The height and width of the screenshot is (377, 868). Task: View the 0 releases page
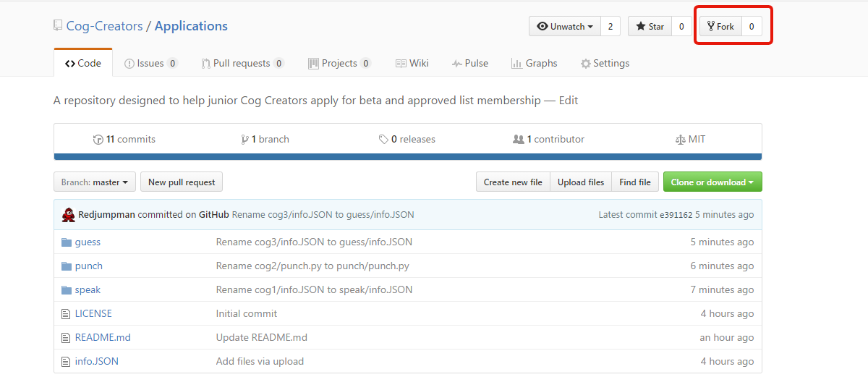click(x=407, y=139)
